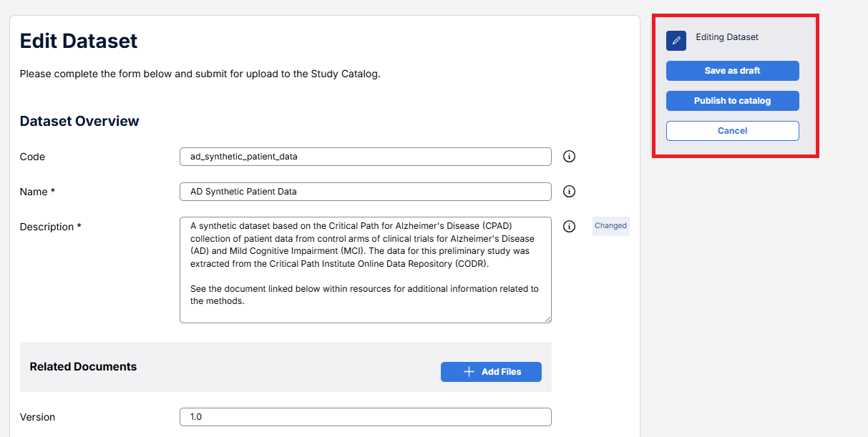Select the Version input field
Image resolution: width=868 pixels, height=437 pixels.
(365, 417)
